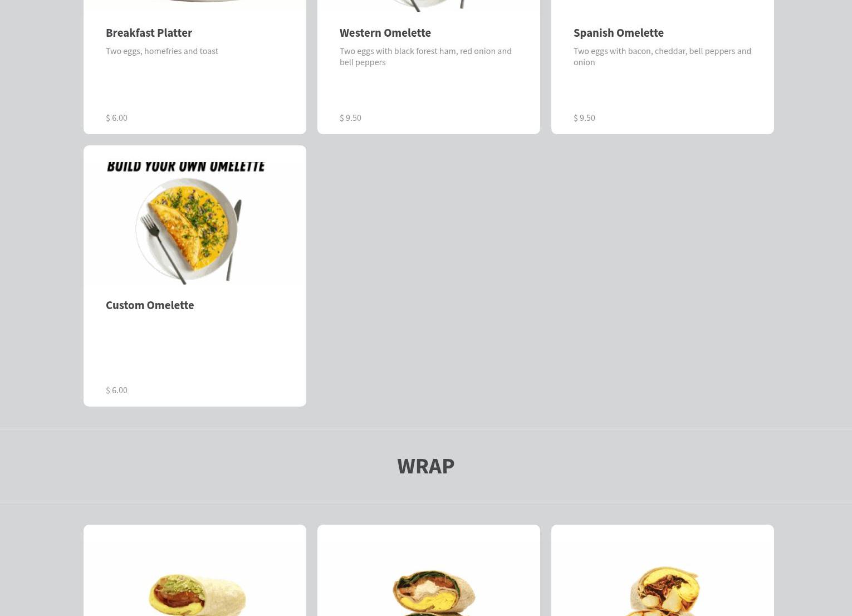Open the third wrap image with potatoes
This screenshot has width=852, height=616.
coord(662,591)
